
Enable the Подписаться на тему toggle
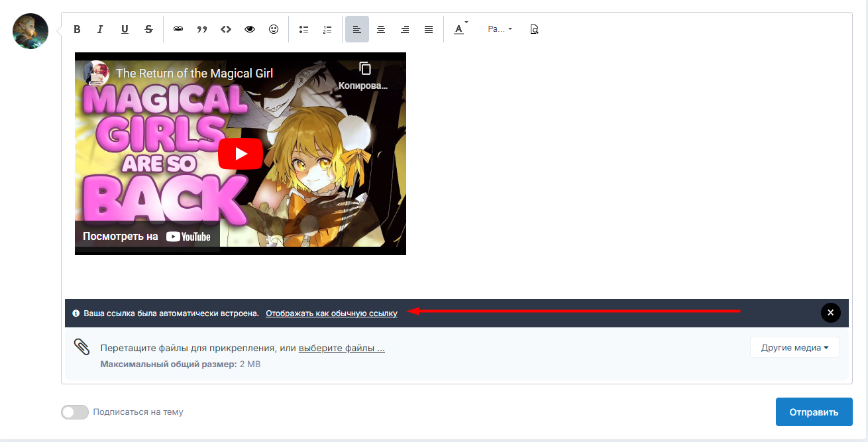tap(74, 412)
